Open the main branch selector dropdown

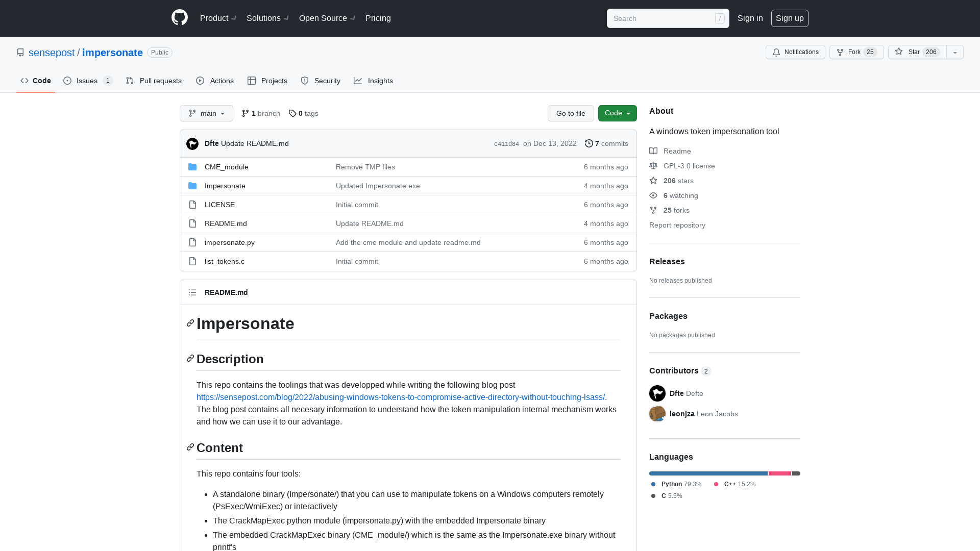206,113
